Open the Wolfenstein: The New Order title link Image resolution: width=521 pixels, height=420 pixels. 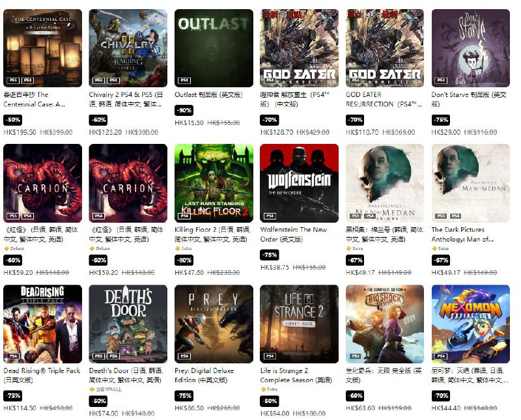pos(294,234)
